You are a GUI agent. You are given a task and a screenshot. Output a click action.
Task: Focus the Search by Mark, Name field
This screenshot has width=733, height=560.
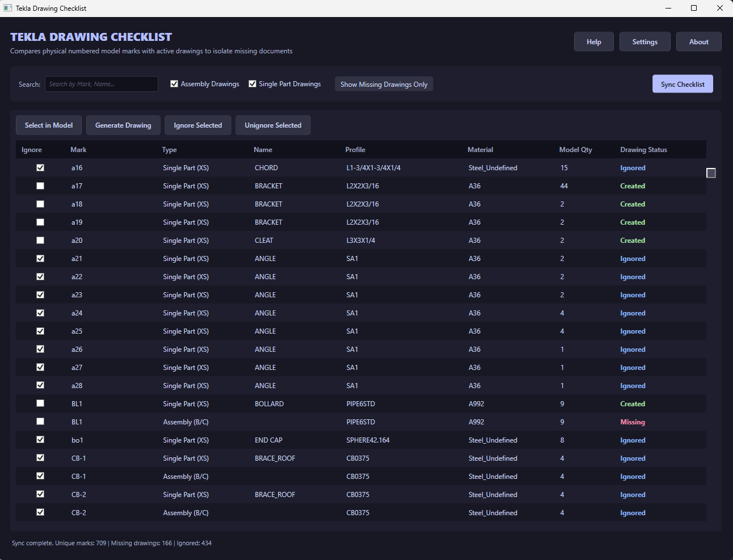click(x=102, y=84)
